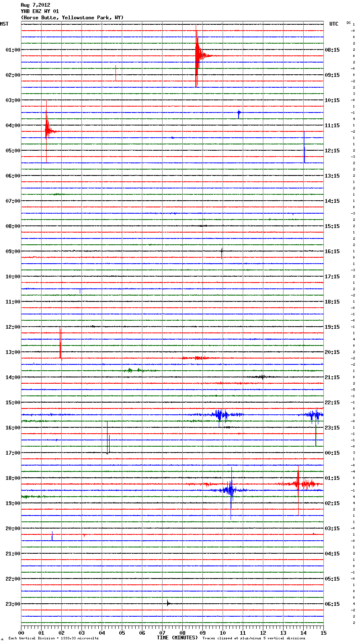Screen dimensions: 357x644
Task: Click the MST column header
Action: [x=4, y=24]
